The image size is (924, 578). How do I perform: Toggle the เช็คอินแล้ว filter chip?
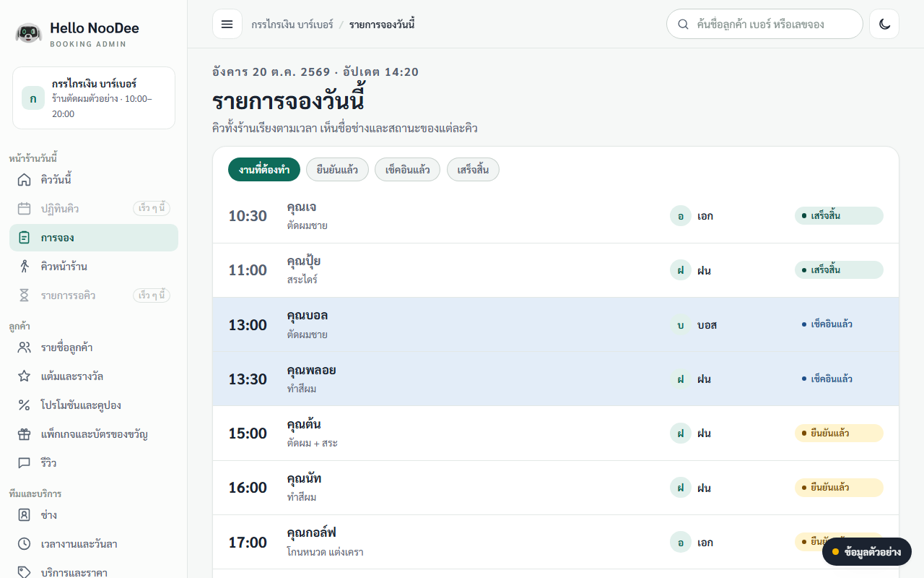[407, 170]
